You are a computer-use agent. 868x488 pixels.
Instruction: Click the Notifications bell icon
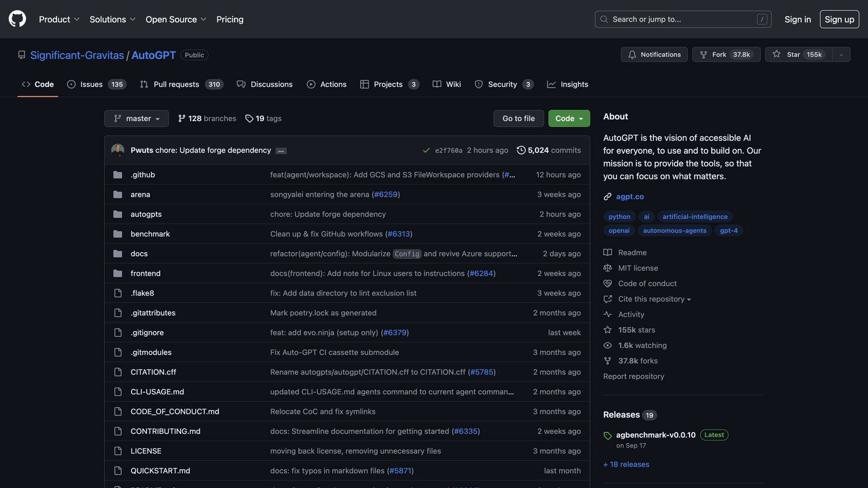(x=632, y=55)
